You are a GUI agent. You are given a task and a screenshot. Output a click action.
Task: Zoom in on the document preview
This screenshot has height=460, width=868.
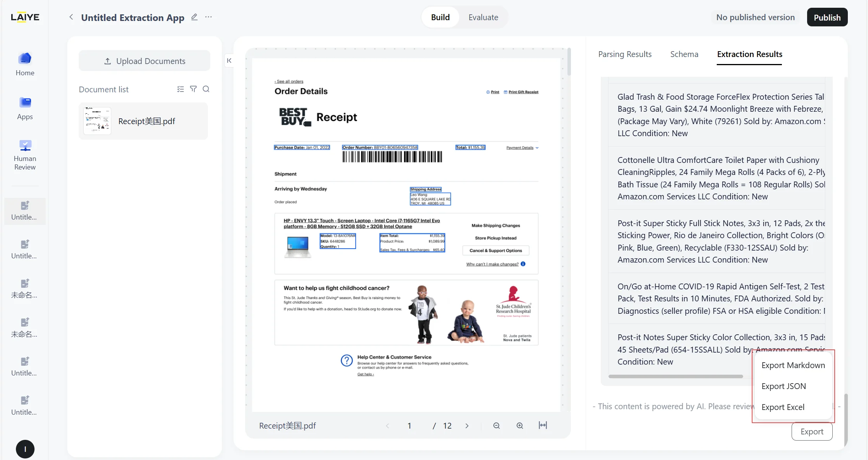click(520, 426)
